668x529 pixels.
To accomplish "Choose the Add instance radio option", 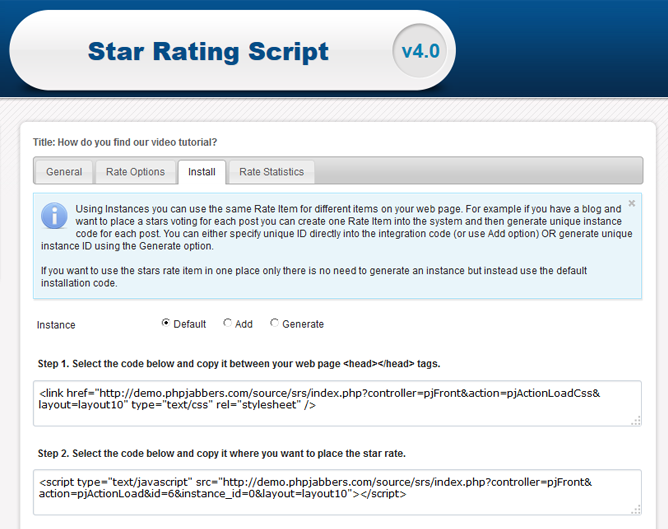I will 227,323.
